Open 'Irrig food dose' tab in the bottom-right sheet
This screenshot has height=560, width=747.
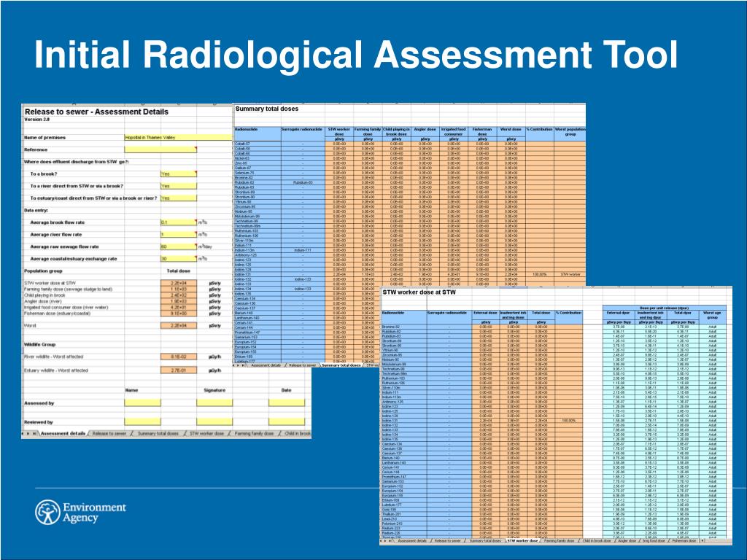click(x=654, y=541)
